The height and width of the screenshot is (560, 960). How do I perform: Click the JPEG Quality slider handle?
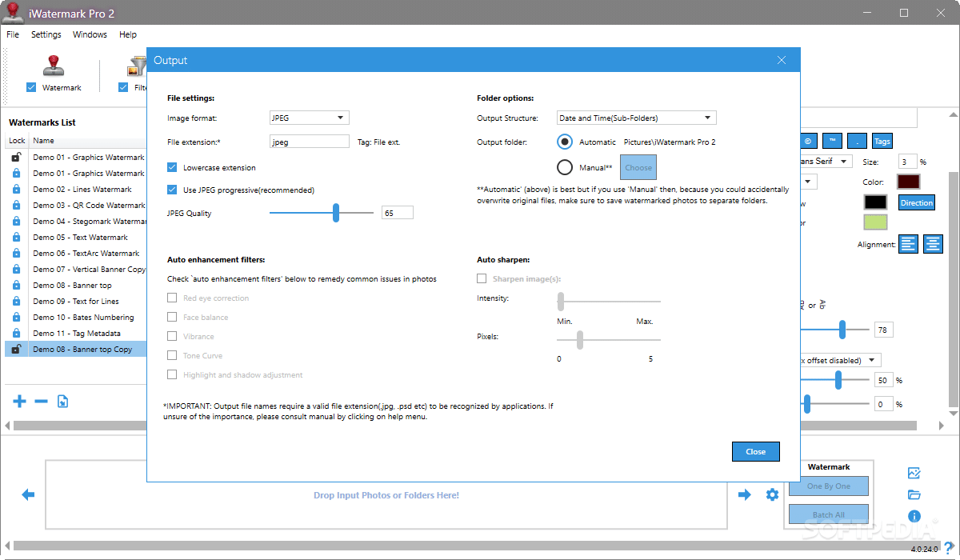tap(336, 213)
